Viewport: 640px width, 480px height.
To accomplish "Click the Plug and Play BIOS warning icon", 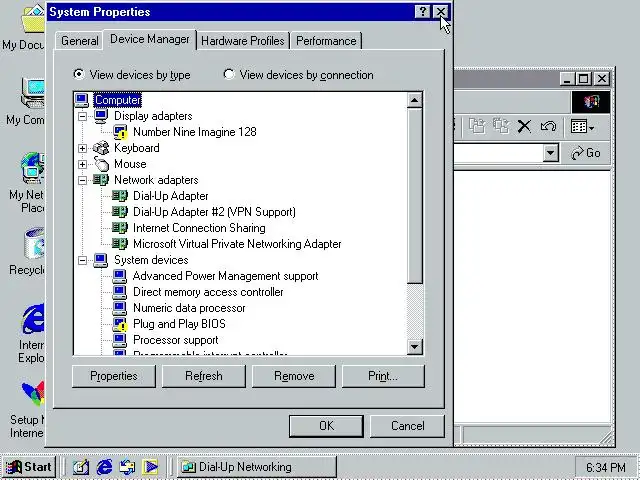I will tap(120, 324).
